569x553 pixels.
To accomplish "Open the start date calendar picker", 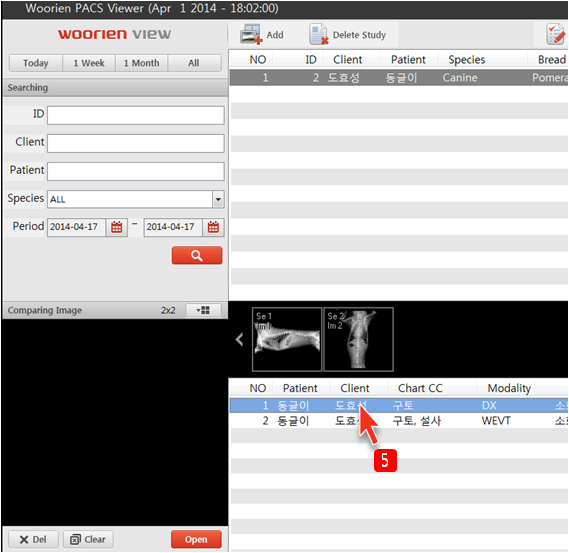I will point(116,228).
